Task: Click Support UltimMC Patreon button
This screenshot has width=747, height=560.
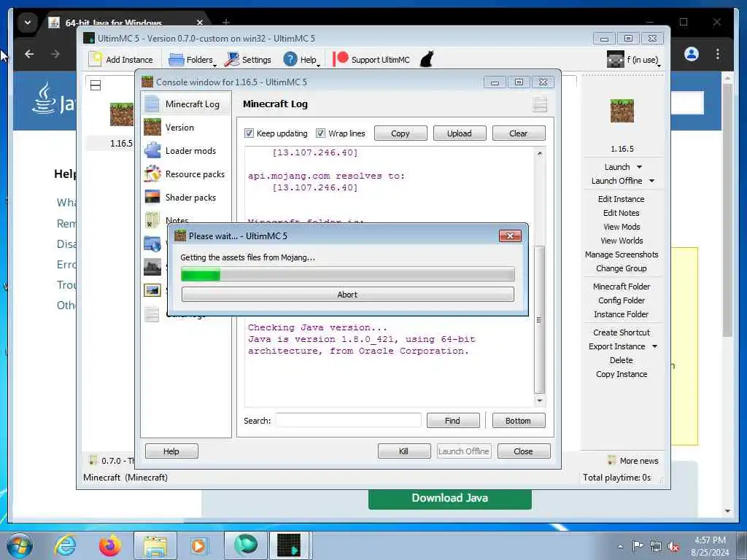Action: [371, 60]
